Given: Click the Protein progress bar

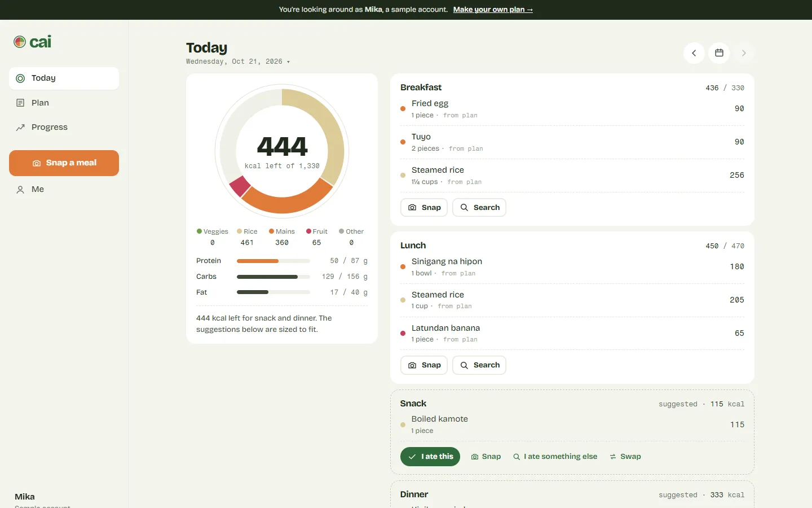Looking at the screenshot, I should click(273, 261).
